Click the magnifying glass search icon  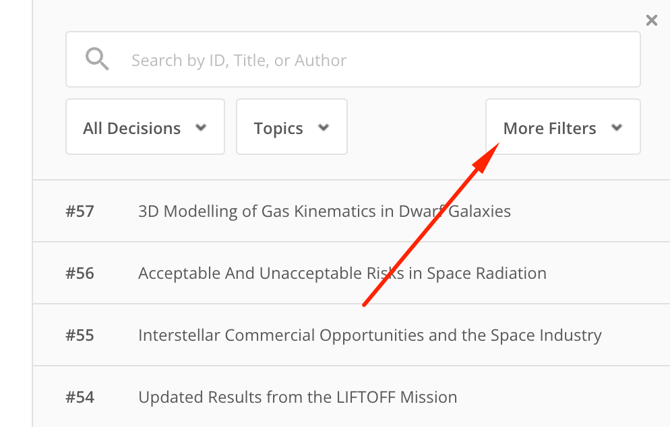(x=97, y=60)
